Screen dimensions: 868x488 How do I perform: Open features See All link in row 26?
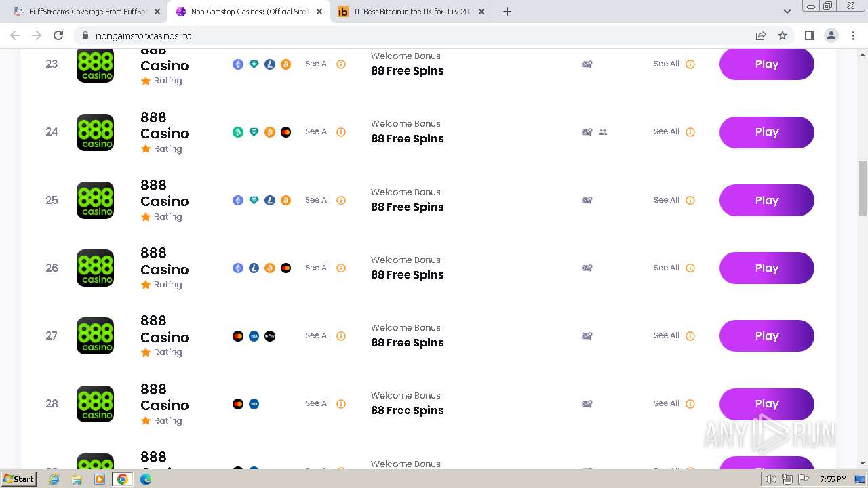667,268
